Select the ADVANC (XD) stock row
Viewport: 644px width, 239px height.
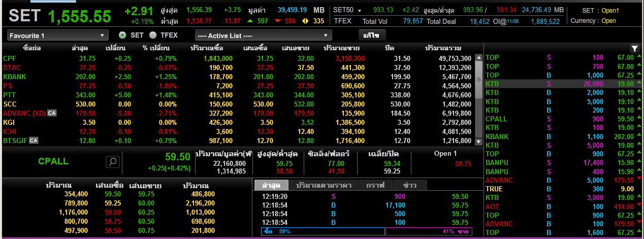point(238,113)
